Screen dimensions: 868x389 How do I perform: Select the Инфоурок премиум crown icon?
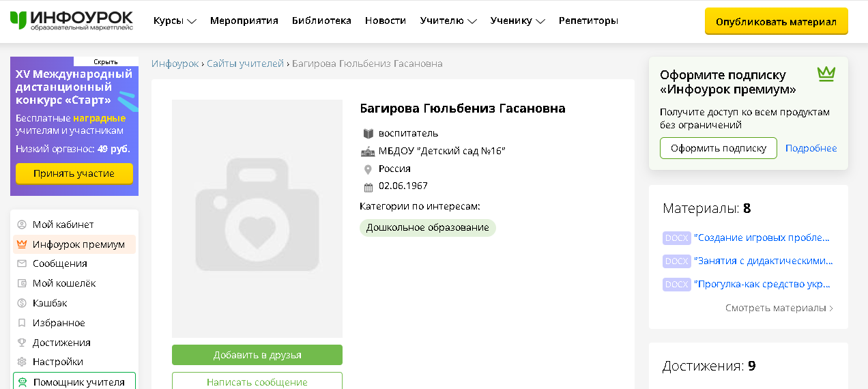point(22,244)
